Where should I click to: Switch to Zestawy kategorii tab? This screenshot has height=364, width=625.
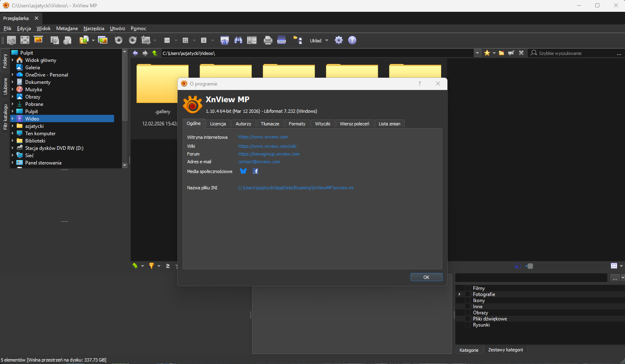click(x=506, y=350)
